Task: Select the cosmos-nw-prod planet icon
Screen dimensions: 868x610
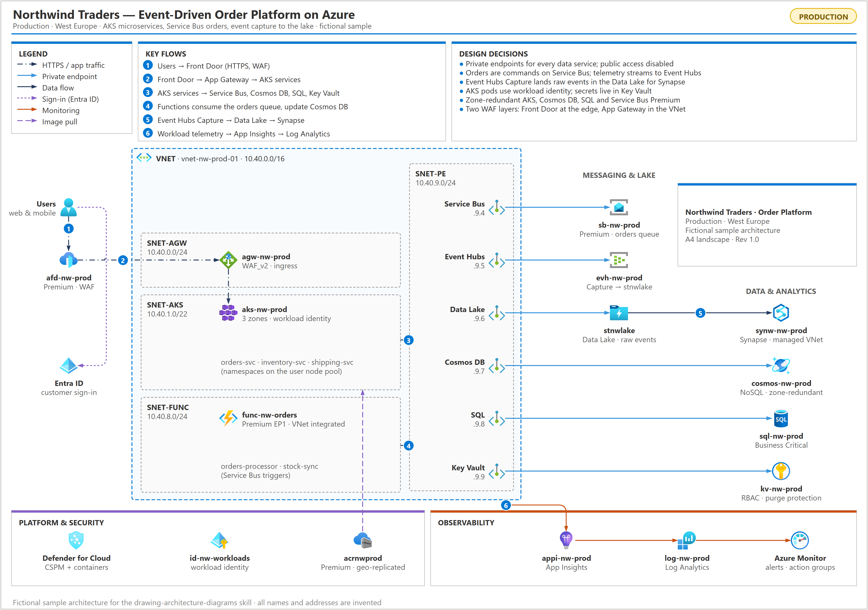Action: (x=781, y=366)
